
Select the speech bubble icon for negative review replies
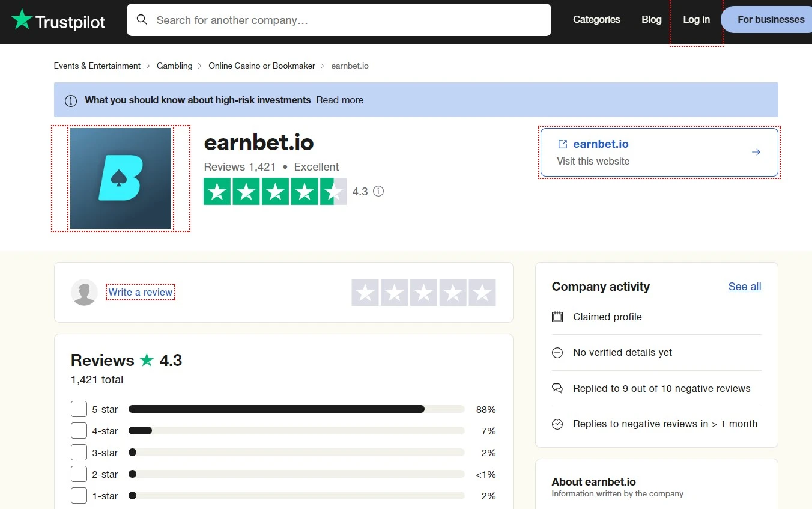pos(557,388)
